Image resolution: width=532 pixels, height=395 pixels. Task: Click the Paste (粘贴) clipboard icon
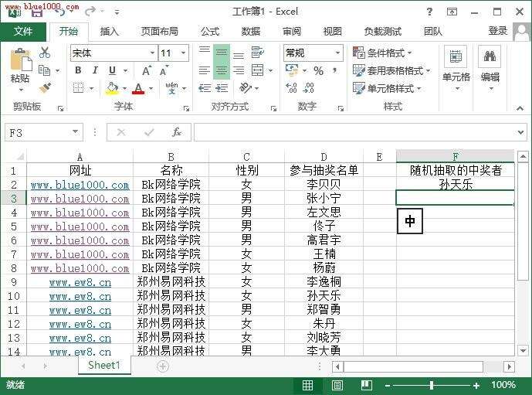click(x=20, y=61)
